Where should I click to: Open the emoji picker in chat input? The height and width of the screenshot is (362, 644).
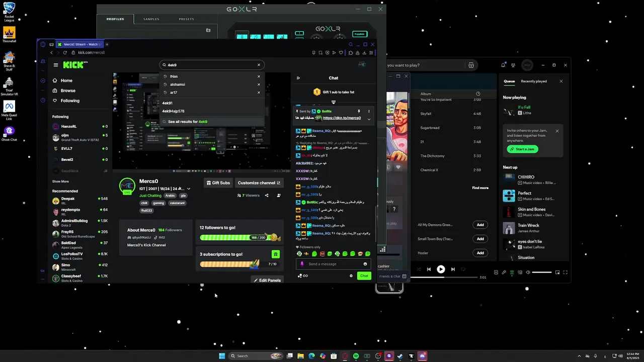(365, 264)
